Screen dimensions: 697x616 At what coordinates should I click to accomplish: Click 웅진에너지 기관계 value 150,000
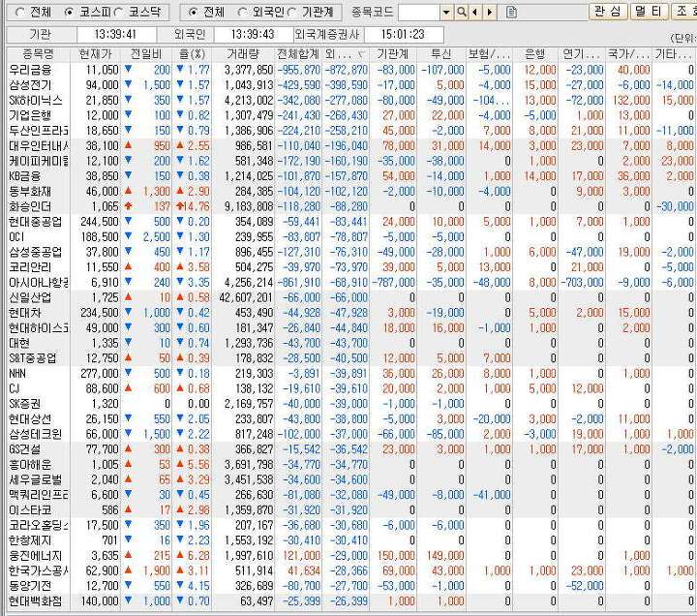coord(396,556)
